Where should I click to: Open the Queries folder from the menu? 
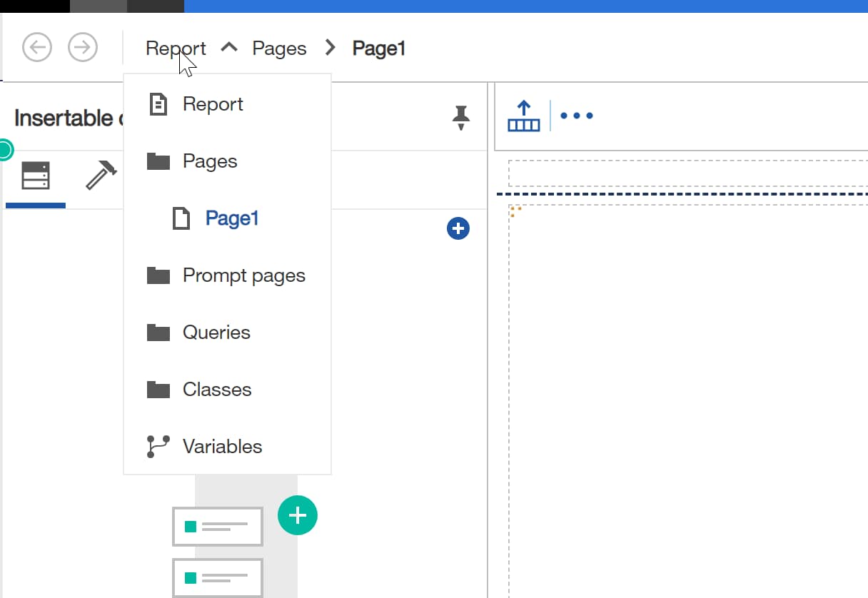coord(216,332)
